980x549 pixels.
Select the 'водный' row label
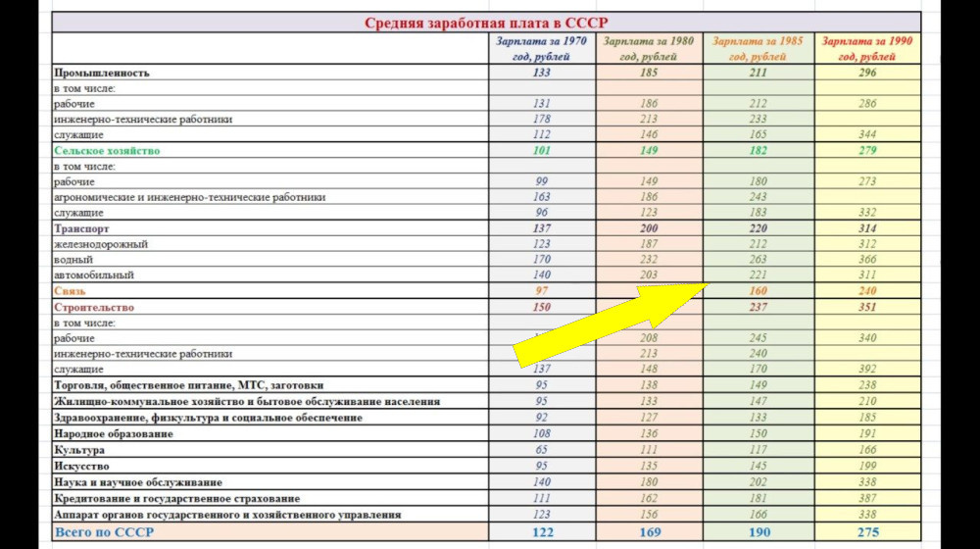click(73, 260)
